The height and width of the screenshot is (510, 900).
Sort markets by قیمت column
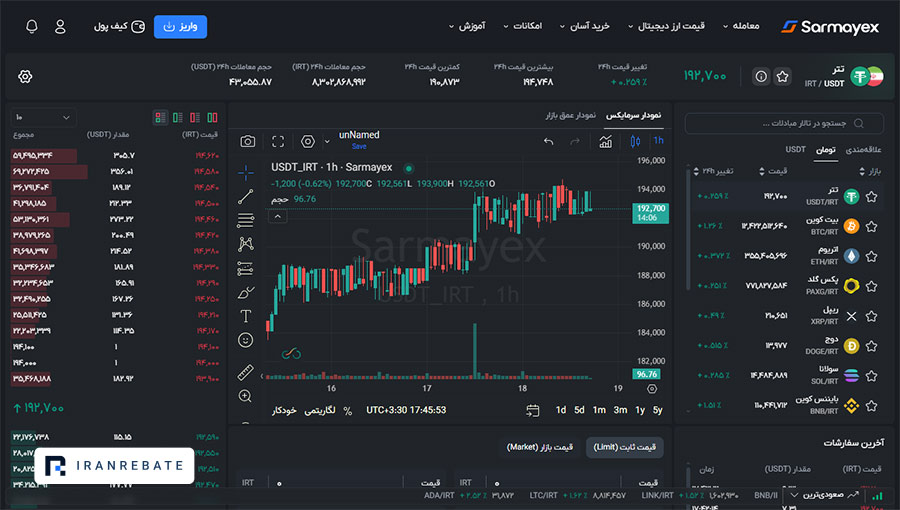tap(773, 171)
